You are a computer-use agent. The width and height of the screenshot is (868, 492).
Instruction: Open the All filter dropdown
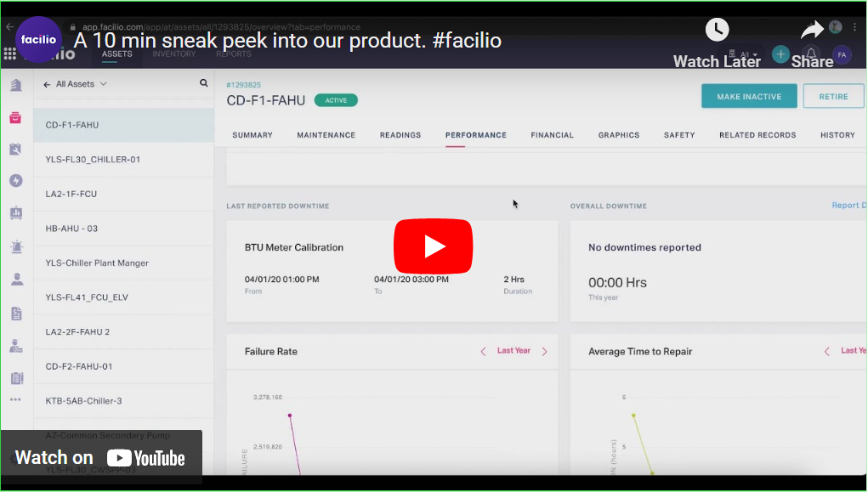click(x=747, y=53)
